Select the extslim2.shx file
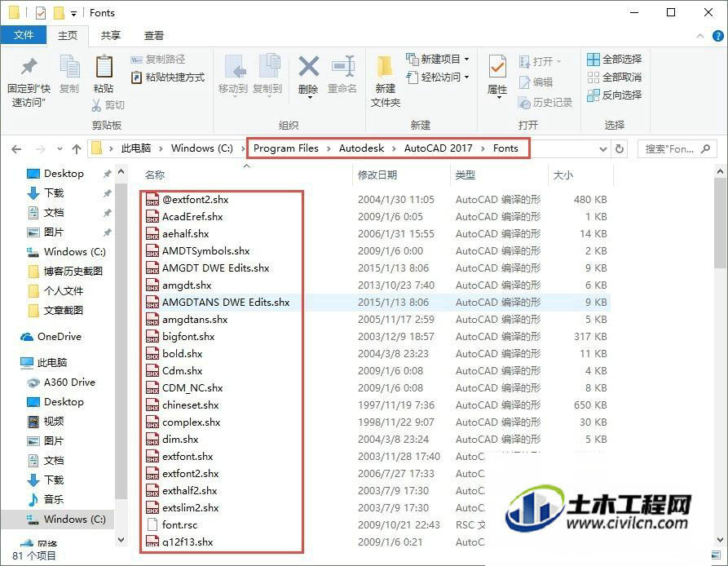Image resolution: width=728 pixels, height=566 pixels. coord(191,508)
